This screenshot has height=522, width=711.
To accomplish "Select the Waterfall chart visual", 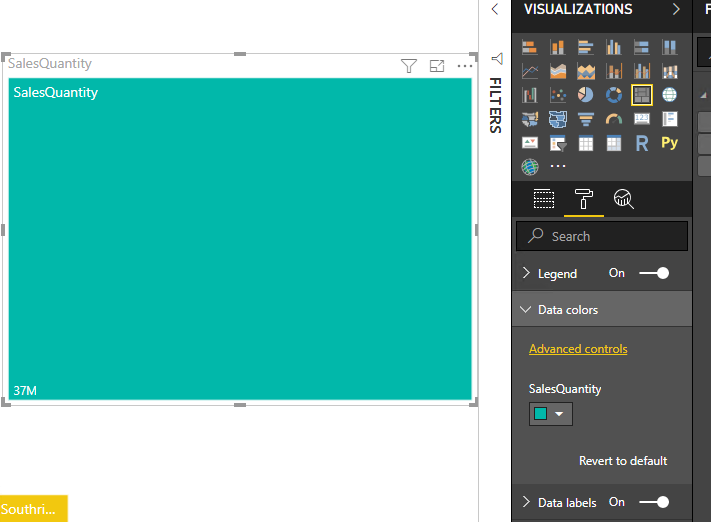I will [x=530, y=95].
